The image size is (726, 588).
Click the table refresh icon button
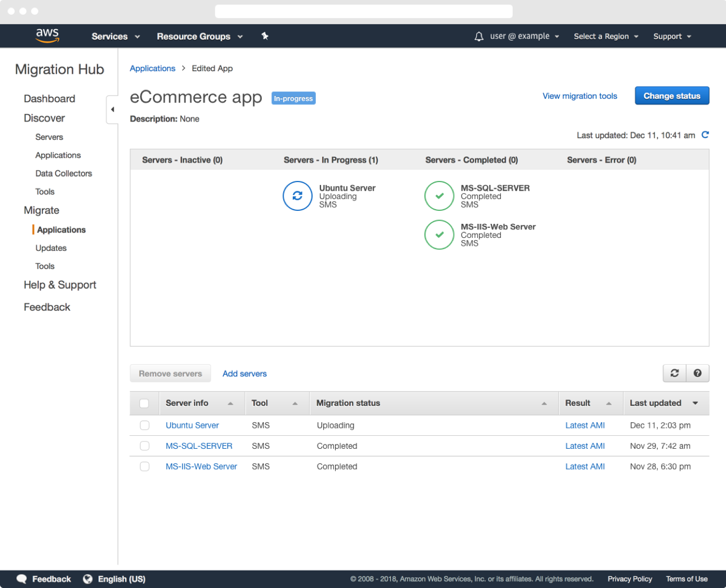674,373
